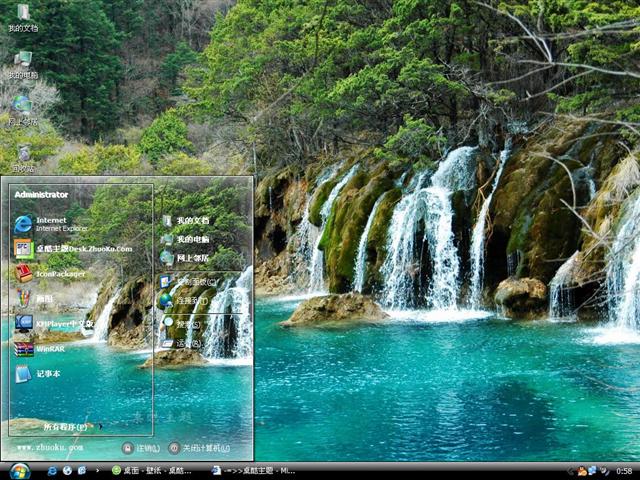The width and height of the screenshot is (640, 480).
Task: Launch KMPlayer中文版 from the Start menu
Action: pos(55,324)
